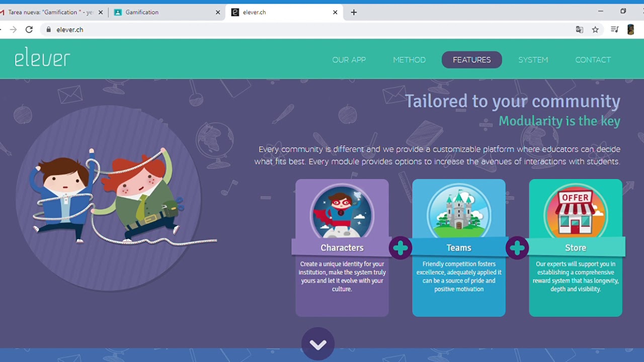Screen dimensions: 644x362
Task: Click the OFFER Store icon
Action: (x=575, y=211)
